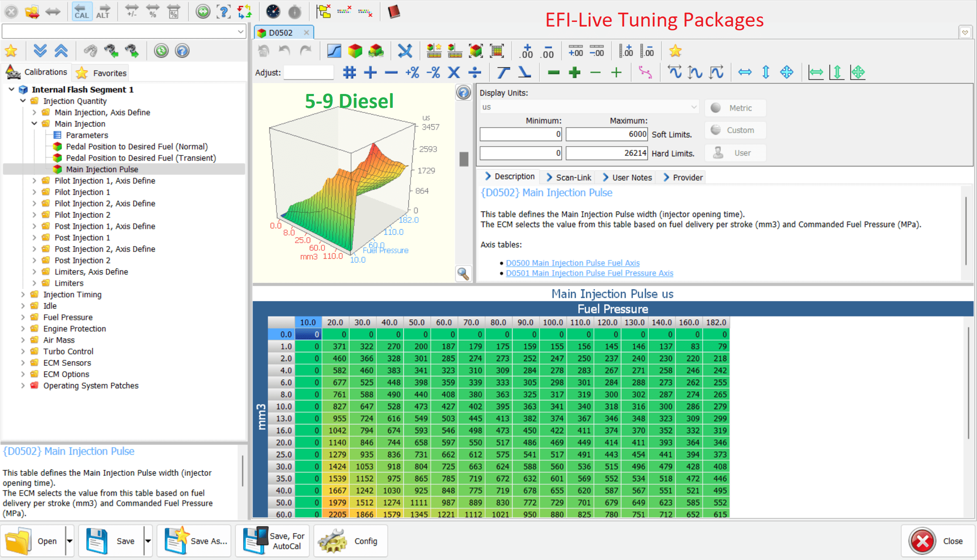Switch to the CAL calibration toolbar button
This screenshot has width=977, height=560.
point(81,11)
